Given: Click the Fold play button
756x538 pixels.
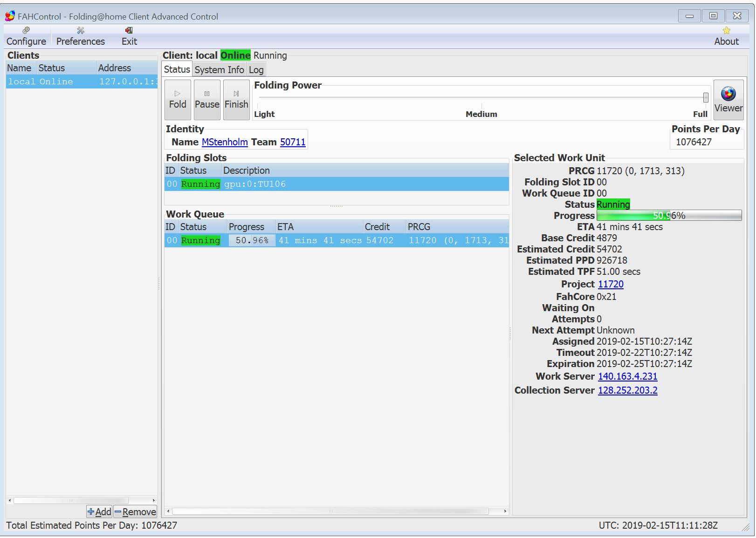Looking at the screenshot, I should point(178,100).
